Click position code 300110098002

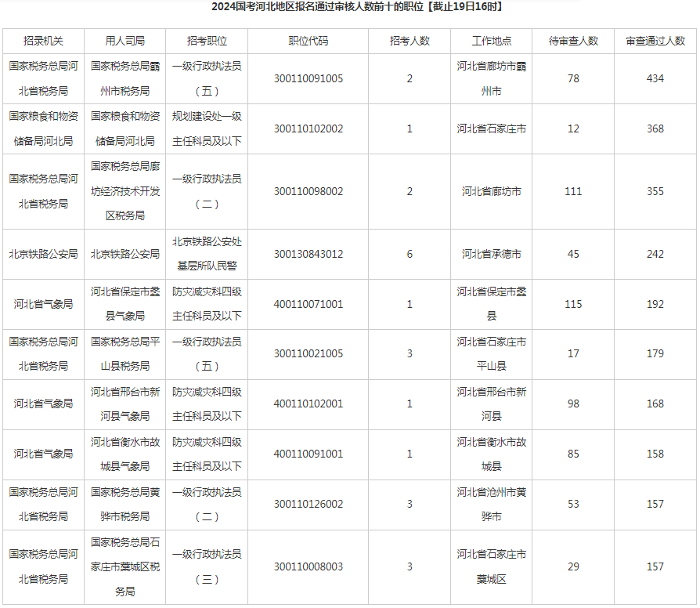pyautogui.click(x=308, y=191)
